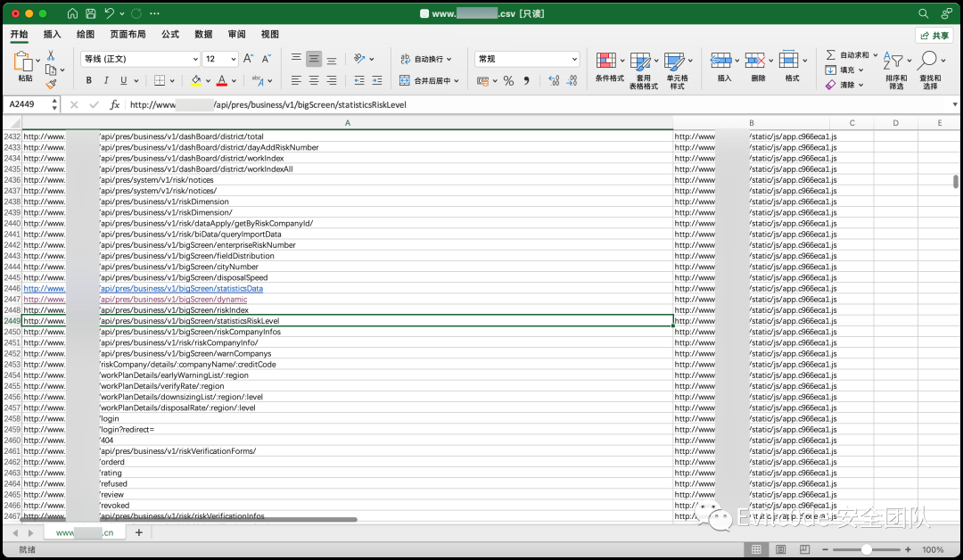Viewport: 963px width, 560px height.
Task: Toggle bold formatting with B button
Action: click(x=89, y=80)
